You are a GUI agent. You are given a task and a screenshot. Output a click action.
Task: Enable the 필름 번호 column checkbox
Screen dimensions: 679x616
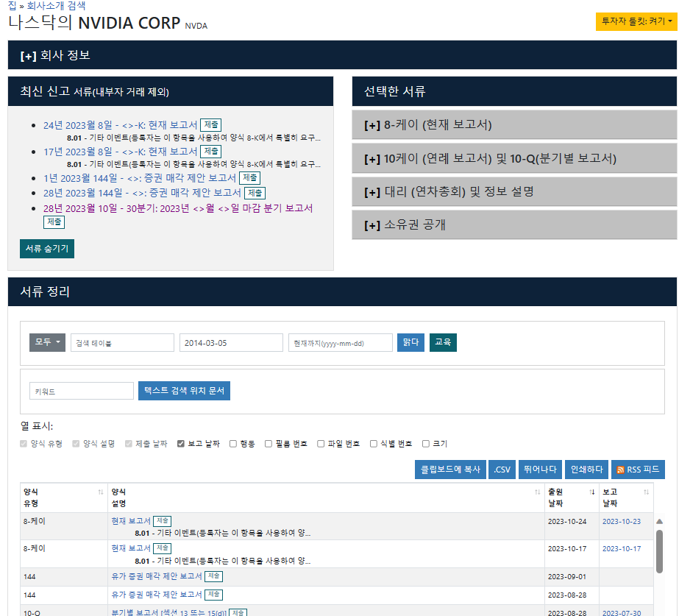(x=269, y=444)
